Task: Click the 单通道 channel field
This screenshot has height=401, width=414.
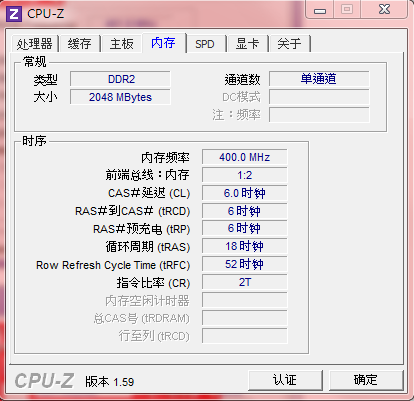Action: [x=319, y=79]
